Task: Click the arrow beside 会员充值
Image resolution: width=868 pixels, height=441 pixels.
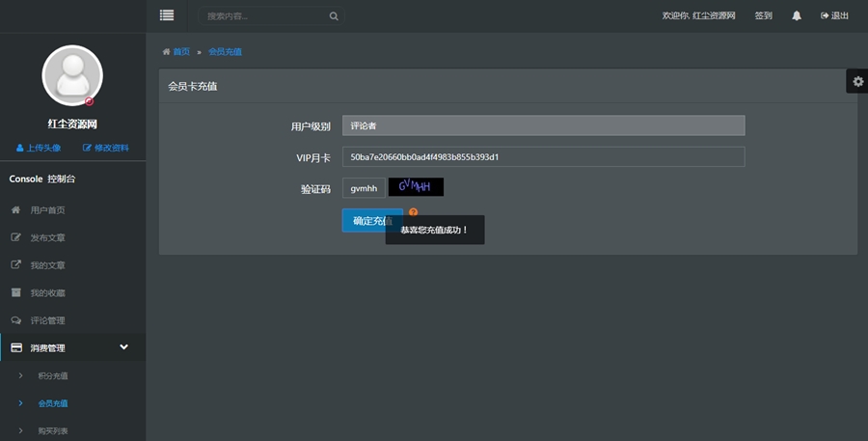Action: pos(20,403)
